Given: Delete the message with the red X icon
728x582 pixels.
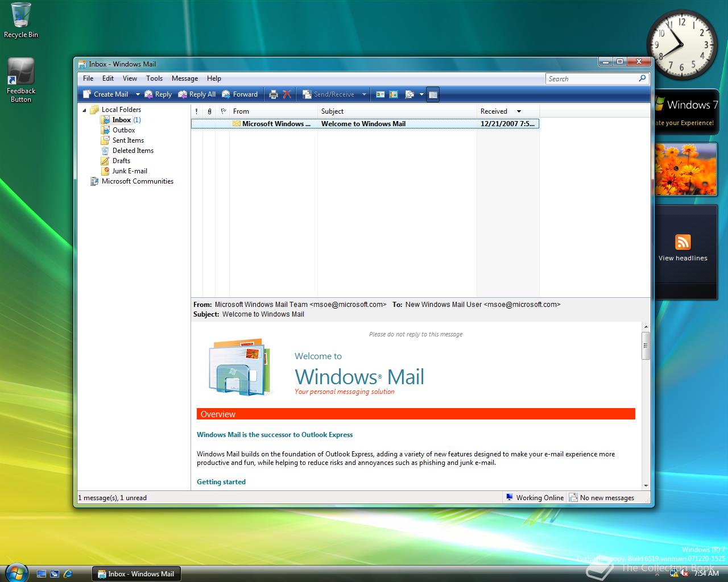Looking at the screenshot, I should [287, 94].
